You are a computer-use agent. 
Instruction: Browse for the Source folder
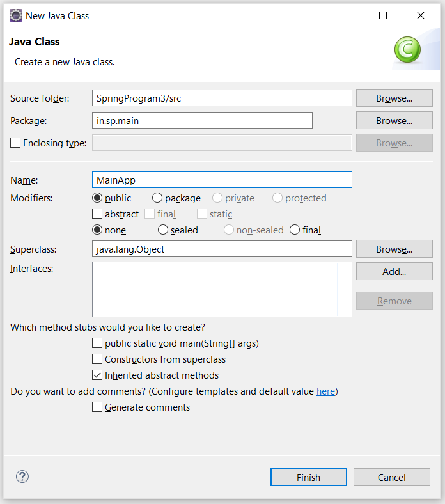[394, 98]
